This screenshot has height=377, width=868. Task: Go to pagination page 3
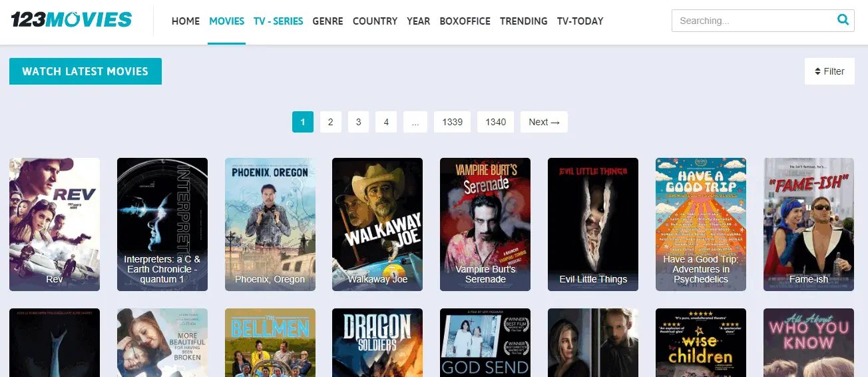pyautogui.click(x=358, y=122)
